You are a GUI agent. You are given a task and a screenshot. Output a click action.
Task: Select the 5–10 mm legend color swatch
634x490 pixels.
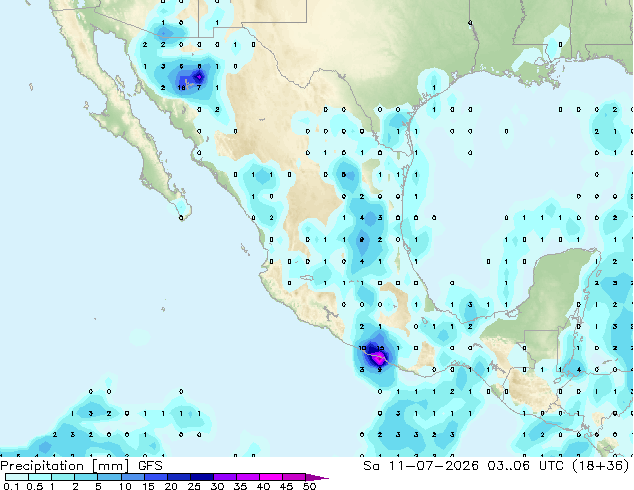[109, 477]
